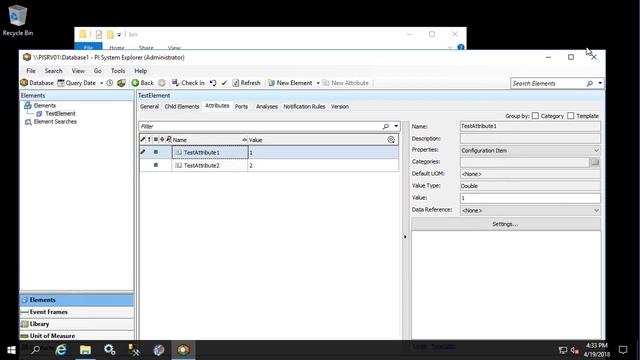Click the green checkmark toolbar icon

coord(224,83)
